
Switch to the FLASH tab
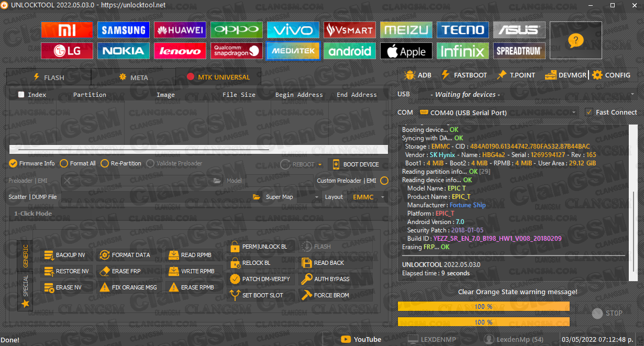pyautogui.click(x=49, y=77)
